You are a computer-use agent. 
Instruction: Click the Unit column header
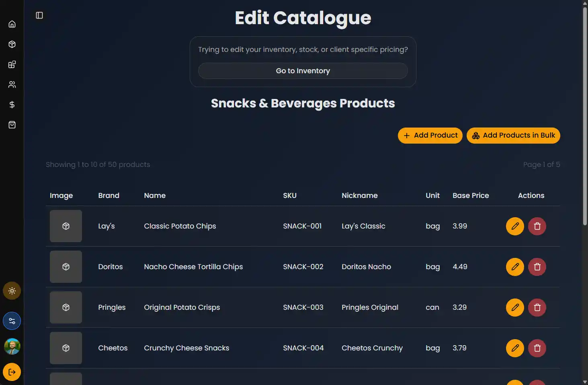(x=433, y=196)
